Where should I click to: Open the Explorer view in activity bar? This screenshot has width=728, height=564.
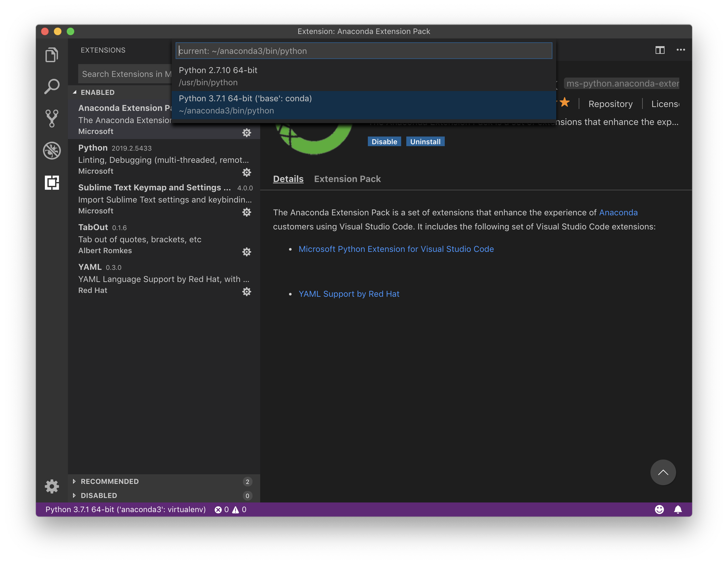[x=52, y=55]
